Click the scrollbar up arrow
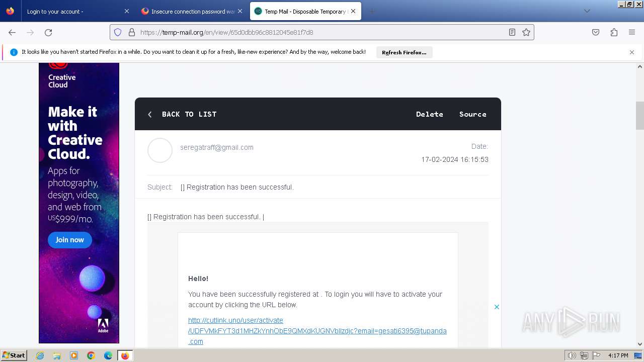Screen dimensions: 644x362 [640, 66]
